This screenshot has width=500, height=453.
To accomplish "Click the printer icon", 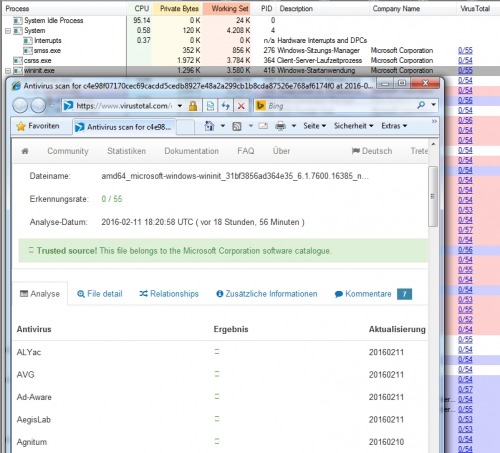I will 281,126.
